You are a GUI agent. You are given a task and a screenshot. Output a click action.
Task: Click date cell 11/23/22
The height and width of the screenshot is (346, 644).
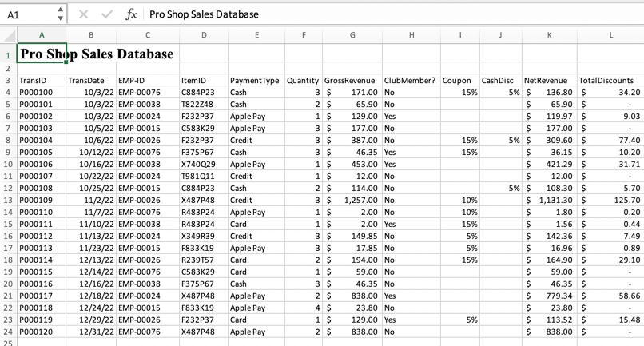point(91,248)
